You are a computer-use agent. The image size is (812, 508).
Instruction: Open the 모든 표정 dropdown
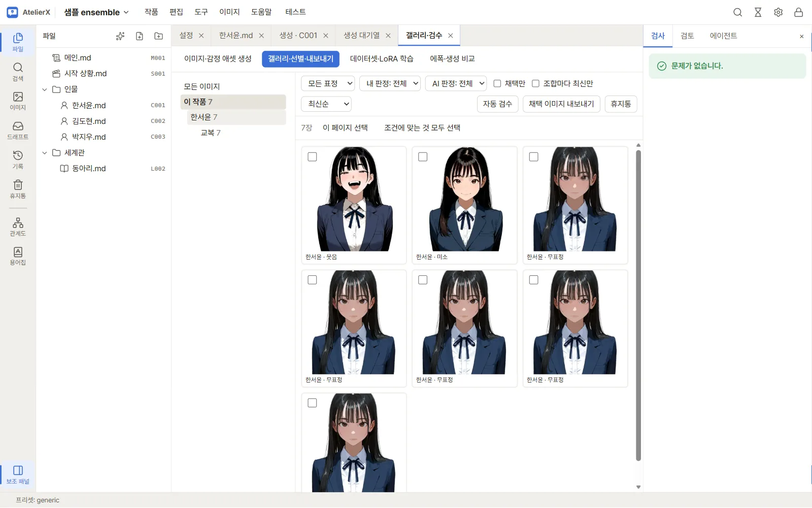[x=328, y=83]
